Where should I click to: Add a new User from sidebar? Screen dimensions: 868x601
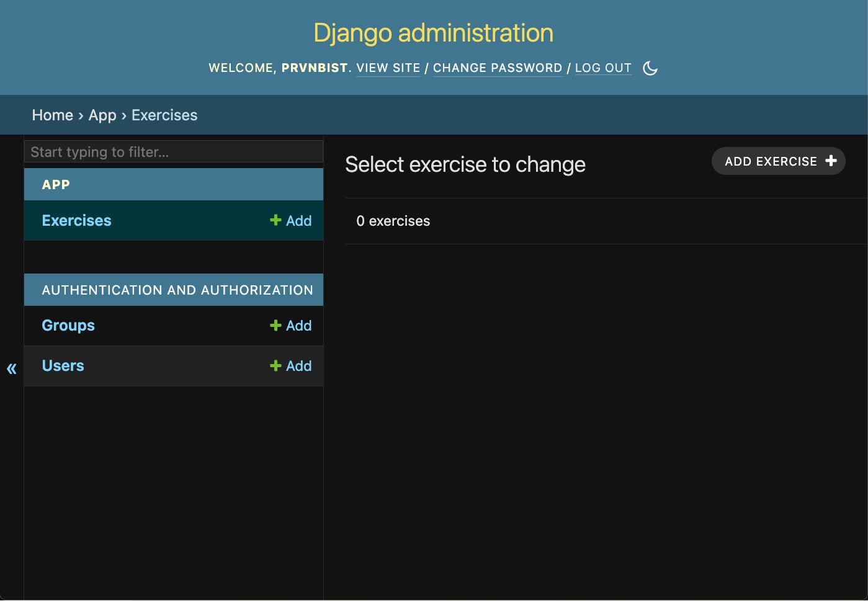(291, 366)
